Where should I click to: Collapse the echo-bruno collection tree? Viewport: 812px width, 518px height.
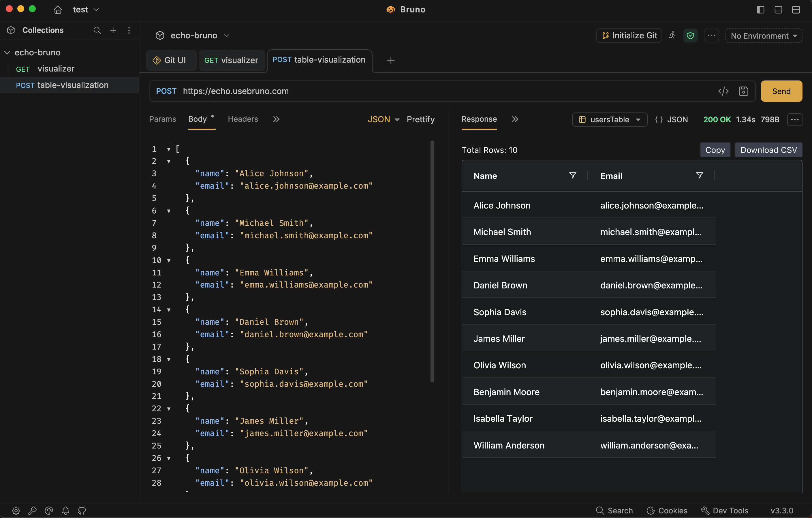(7, 52)
